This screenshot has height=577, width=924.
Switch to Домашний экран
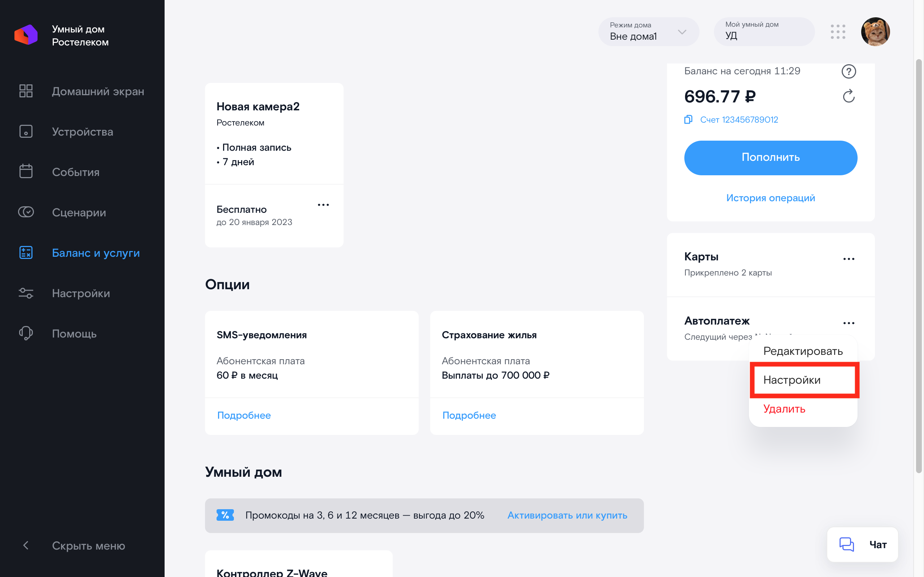pos(98,91)
